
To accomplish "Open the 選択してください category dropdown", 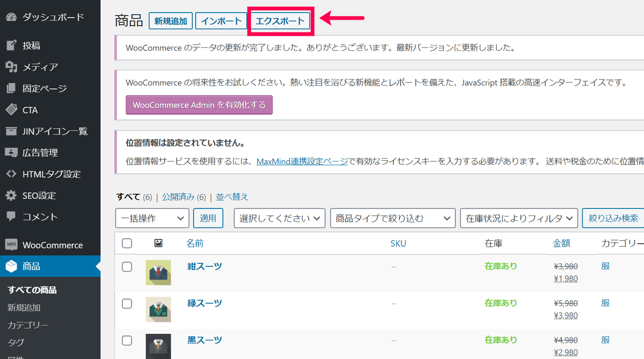I will [x=280, y=218].
